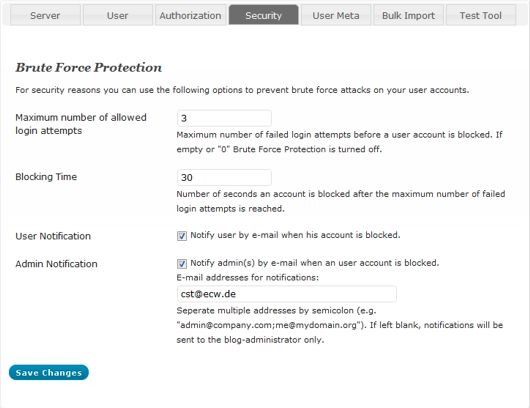Click the 'User Notification' row label
The image size is (530, 408).
(53, 236)
